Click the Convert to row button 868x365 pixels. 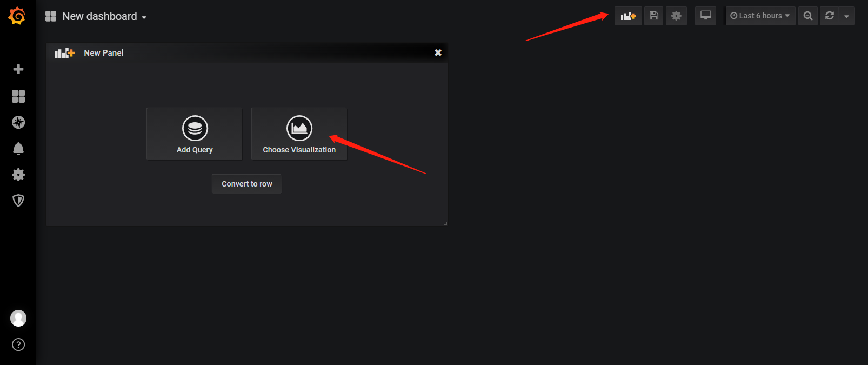point(247,184)
